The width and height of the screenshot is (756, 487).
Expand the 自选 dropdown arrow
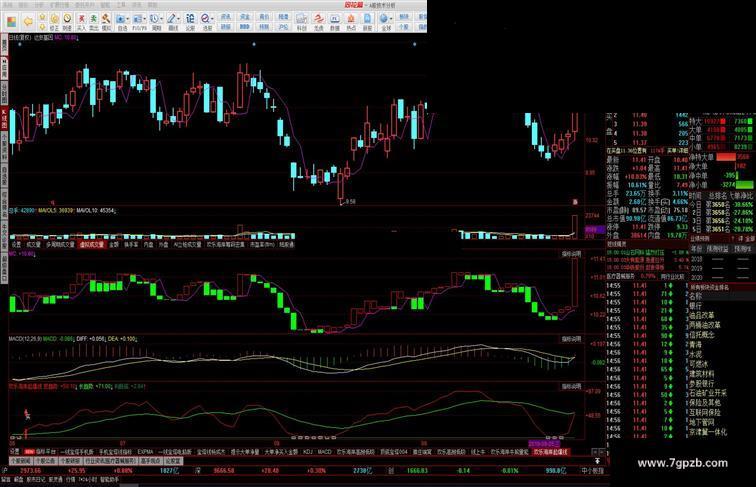coord(128,19)
